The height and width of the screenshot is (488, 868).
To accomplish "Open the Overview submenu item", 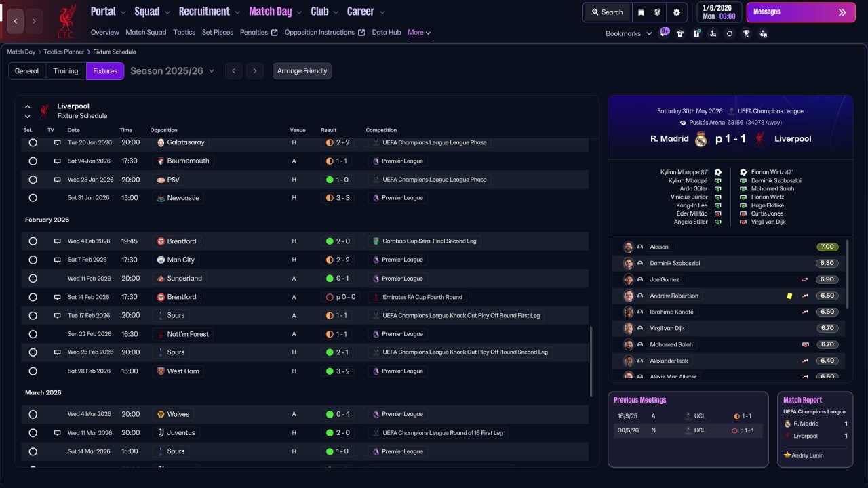I will point(104,33).
